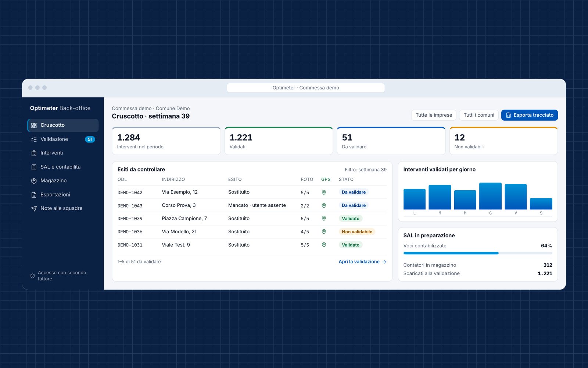Open SAL e contabilità section

pyautogui.click(x=63, y=167)
